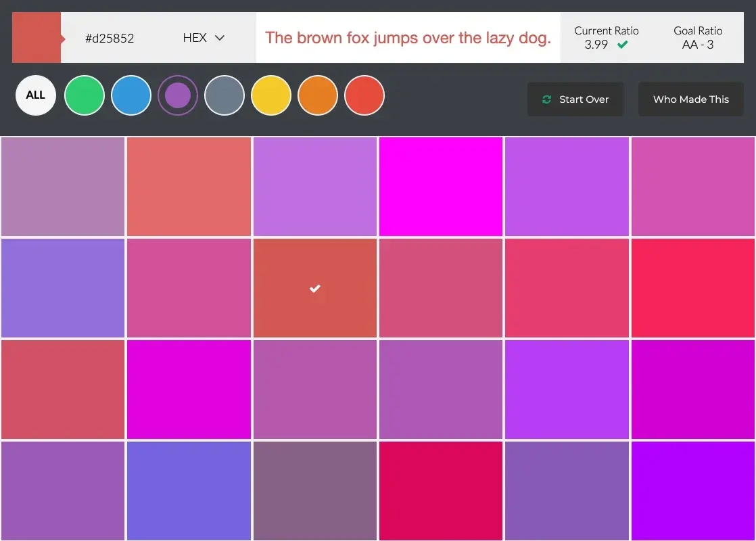Click the Goal Ratio AA - 3 selector

[x=698, y=38]
